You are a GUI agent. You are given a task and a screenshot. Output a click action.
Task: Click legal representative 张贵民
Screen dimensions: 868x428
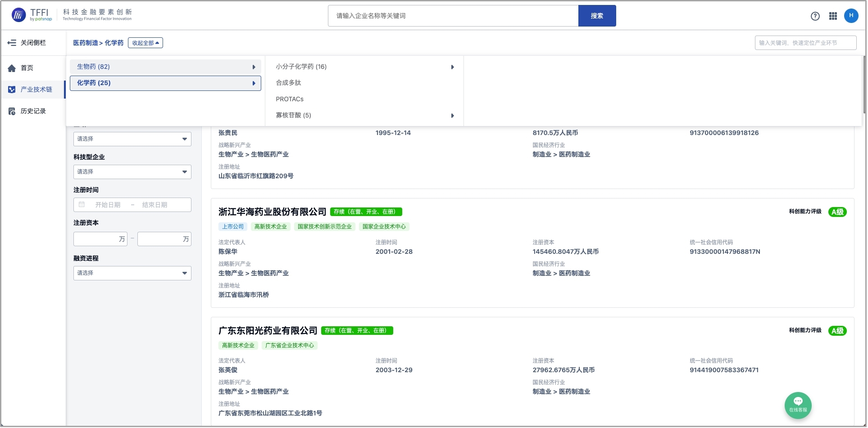pyautogui.click(x=228, y=133)
